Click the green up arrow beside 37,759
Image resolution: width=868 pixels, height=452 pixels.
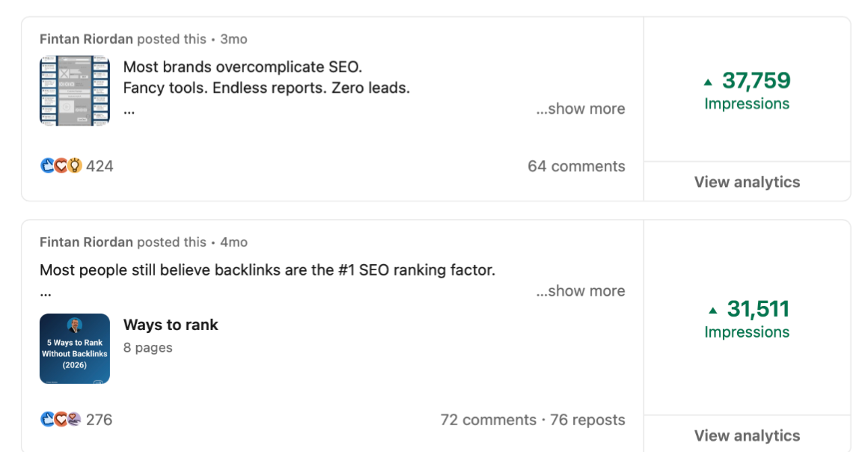tap(709, 82)
